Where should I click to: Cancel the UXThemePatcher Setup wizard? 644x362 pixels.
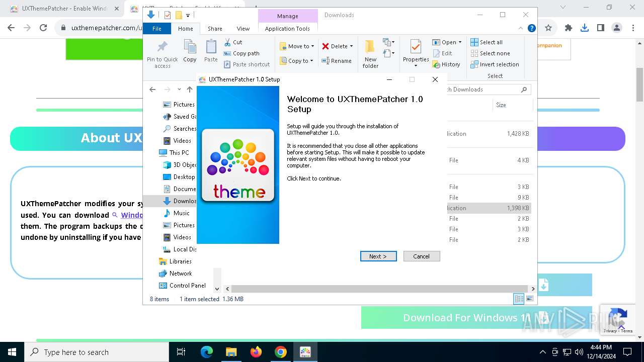[422, 256]
